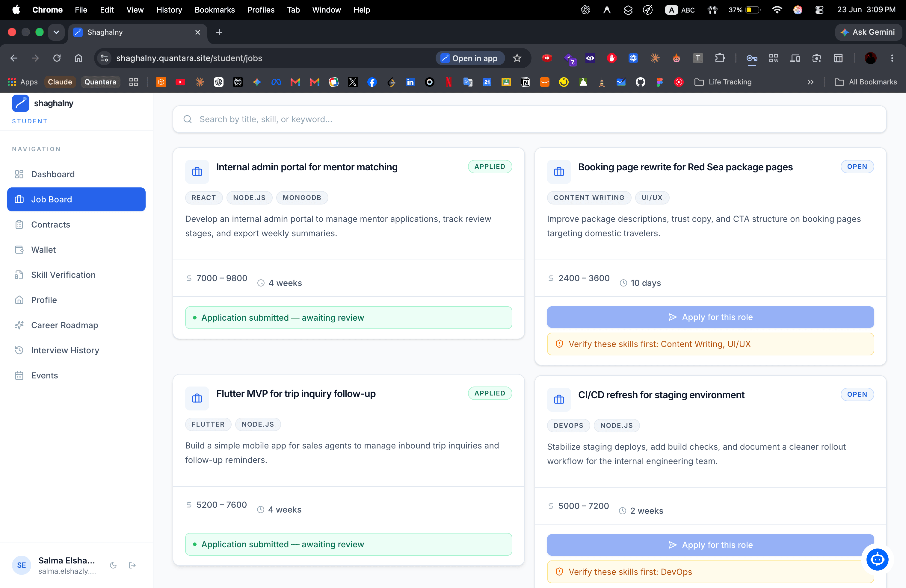Click briefcase icon of Flutter MVP card

point(197,398)
